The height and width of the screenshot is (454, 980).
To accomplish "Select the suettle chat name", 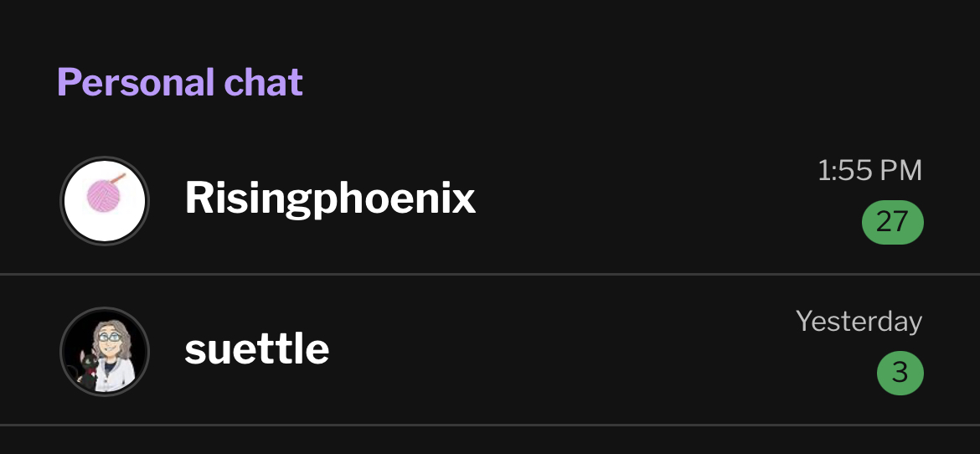I will [x=256, y=348].
